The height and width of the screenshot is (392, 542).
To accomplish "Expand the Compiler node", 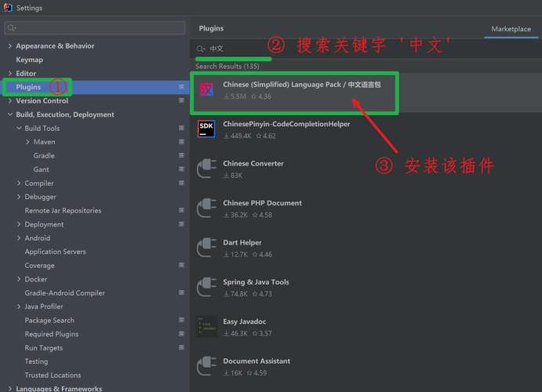I will [19, 183].
